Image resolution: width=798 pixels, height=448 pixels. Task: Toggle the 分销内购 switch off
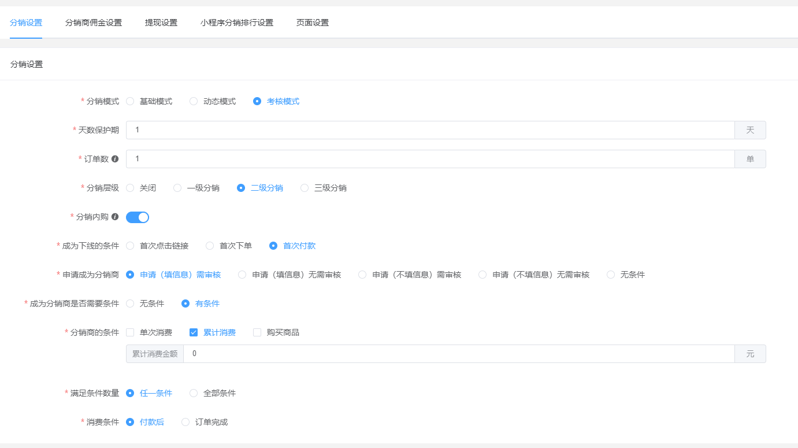(x=137, y=217)
